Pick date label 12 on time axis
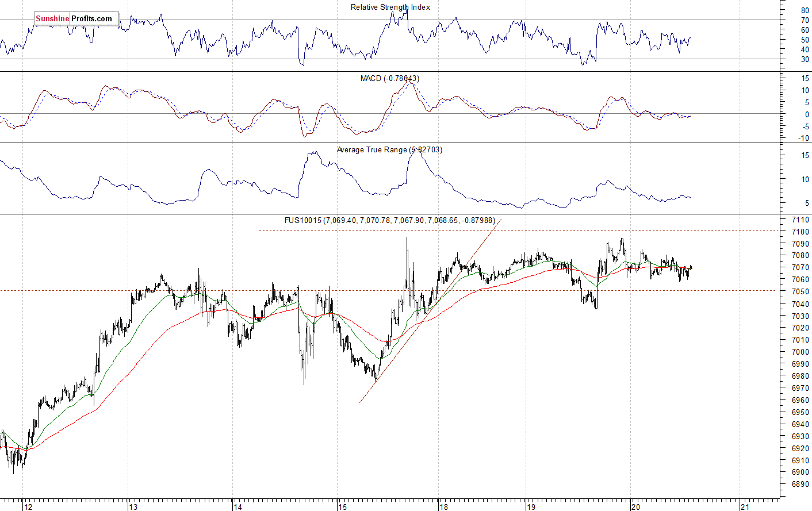This screenshot has width=812, height=511. pos(29,507)
